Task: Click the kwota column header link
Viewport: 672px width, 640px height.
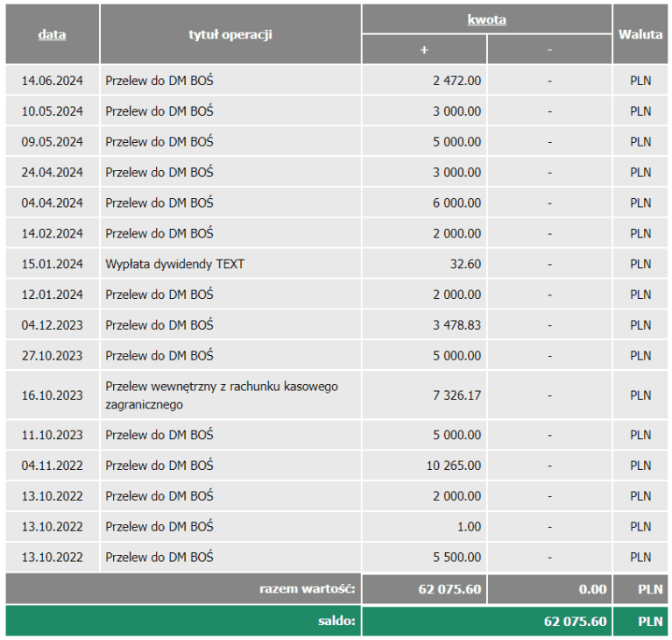Action: coord(486,19)
